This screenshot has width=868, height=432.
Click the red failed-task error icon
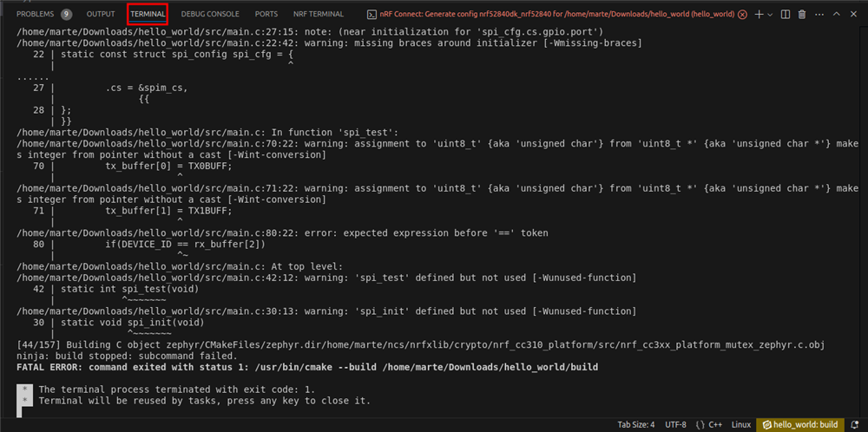pos(742,15)
